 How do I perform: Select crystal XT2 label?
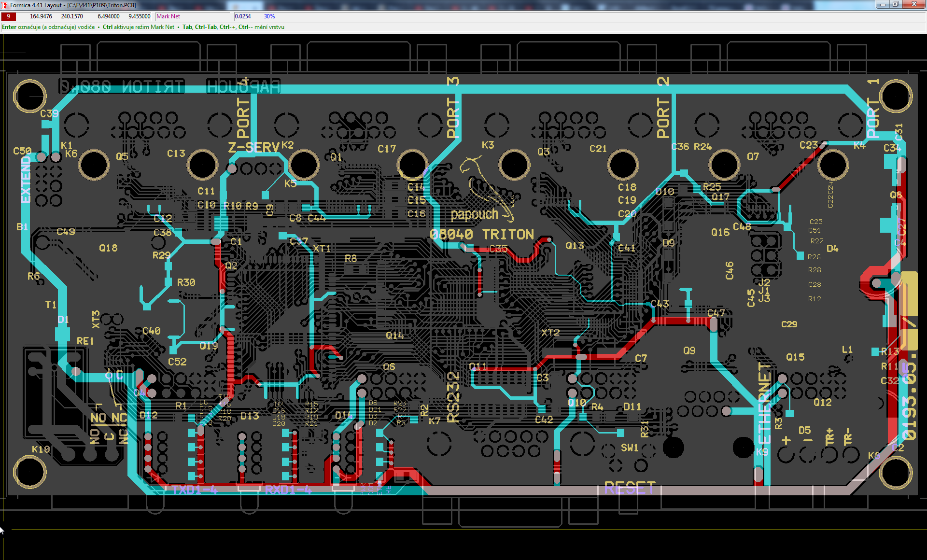coord(550,333)
